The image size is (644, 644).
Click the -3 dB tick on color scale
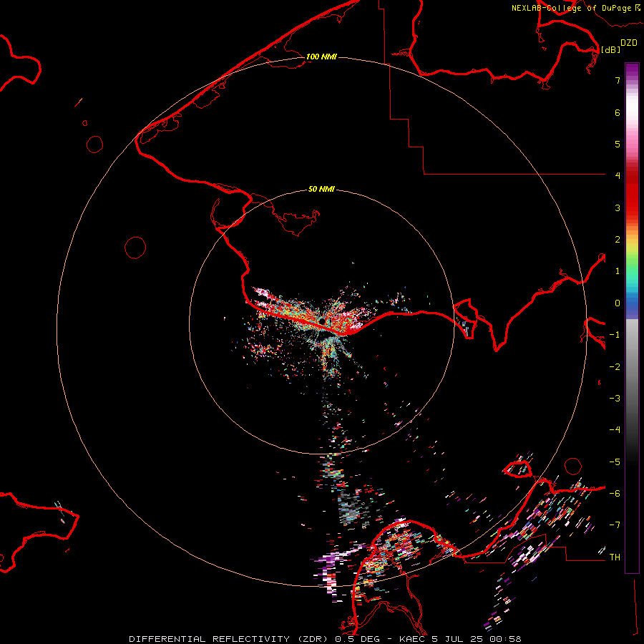coord(615,398)
